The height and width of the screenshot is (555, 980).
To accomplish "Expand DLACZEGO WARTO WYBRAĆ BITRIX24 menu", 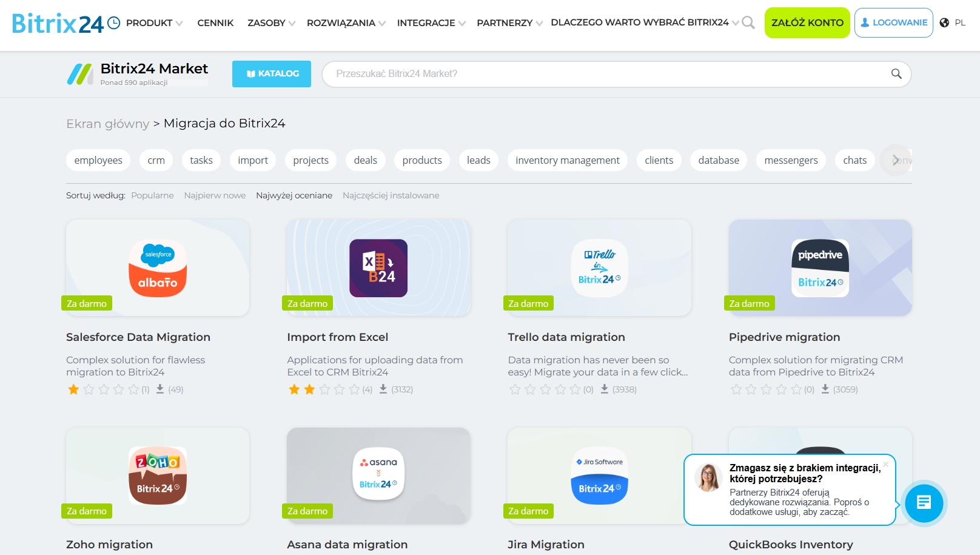I will point(645,22).
